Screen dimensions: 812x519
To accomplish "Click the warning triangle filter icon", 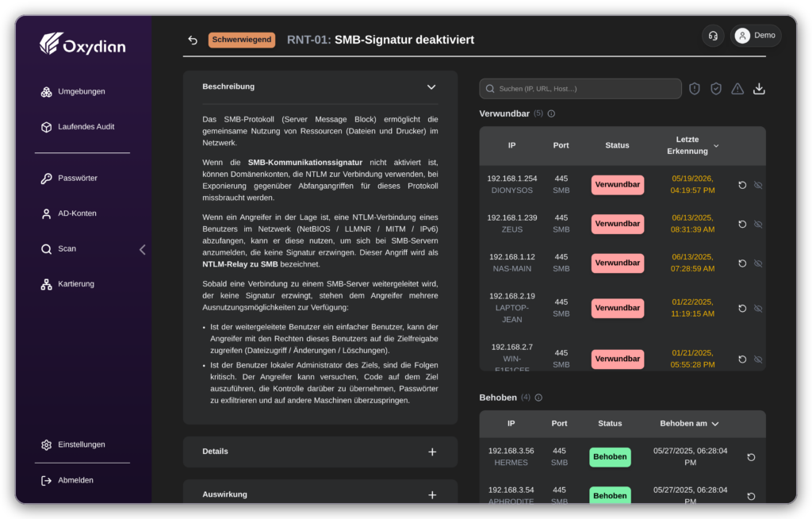I will pyautogui.click(x=737, y=89).
